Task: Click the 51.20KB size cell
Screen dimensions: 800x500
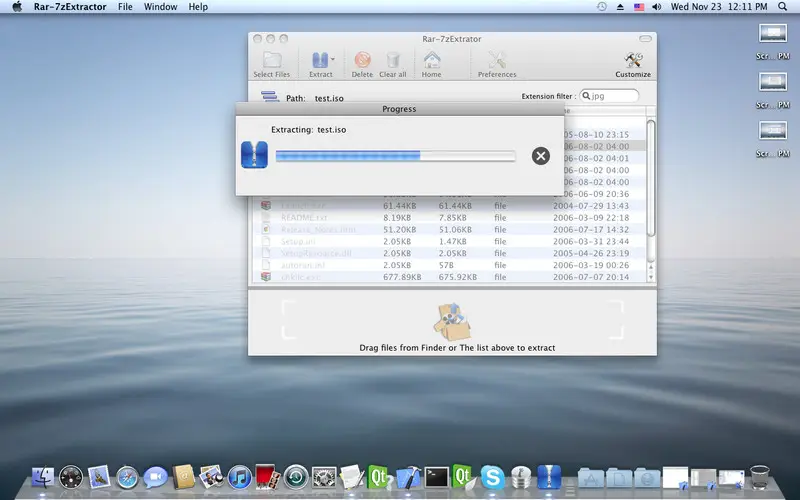Action: 397,230
